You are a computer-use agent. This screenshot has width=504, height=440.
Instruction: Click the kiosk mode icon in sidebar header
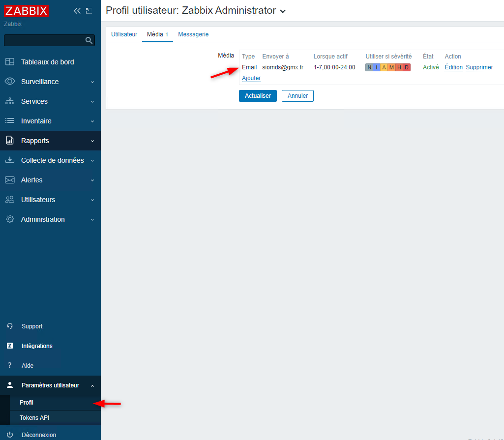point(89,11)
